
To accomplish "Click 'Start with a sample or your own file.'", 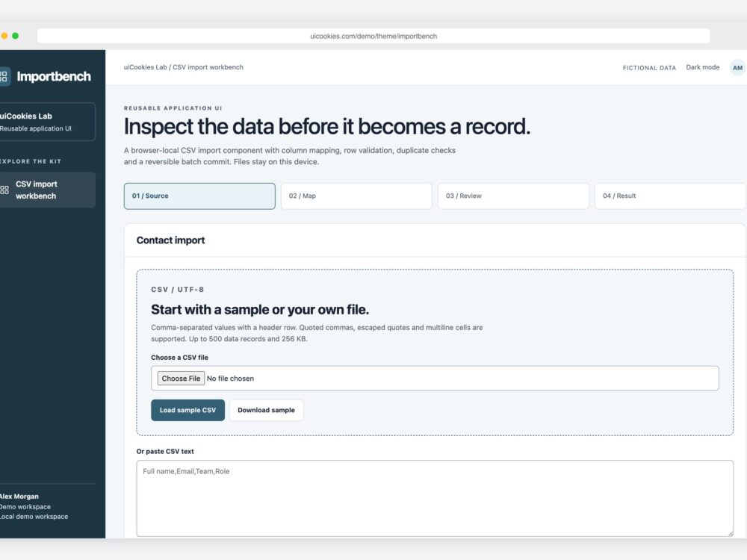I will pos(260,310).
